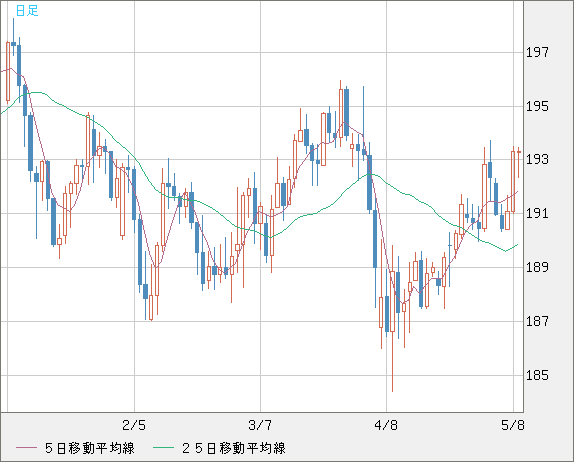Click the 2/5 date label
Image resolution: width=574 pixels, height=462 pixels.
134,425
